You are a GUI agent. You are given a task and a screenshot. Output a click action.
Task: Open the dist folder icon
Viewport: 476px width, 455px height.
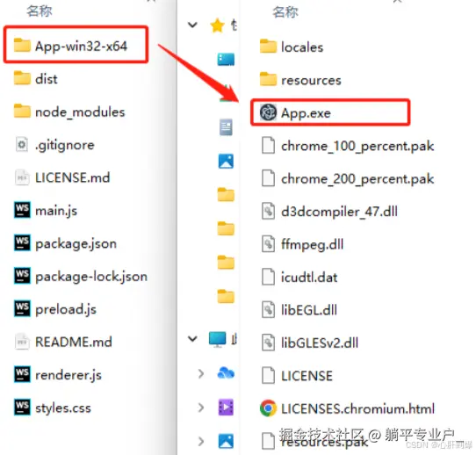(22, 78)
